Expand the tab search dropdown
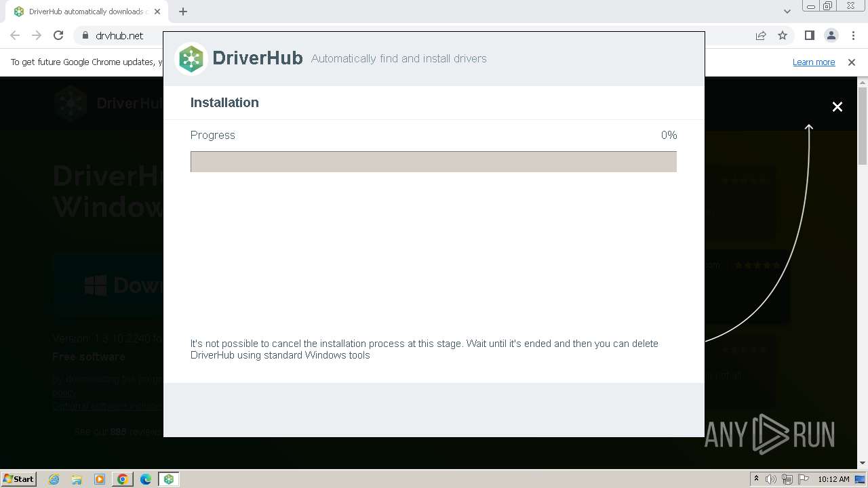 787,12
